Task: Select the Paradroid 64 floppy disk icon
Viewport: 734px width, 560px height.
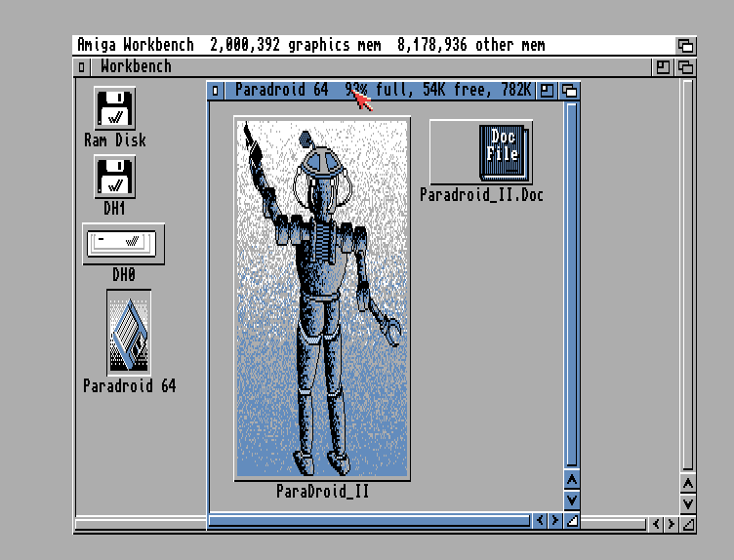Action: click(x=129, y=333)
